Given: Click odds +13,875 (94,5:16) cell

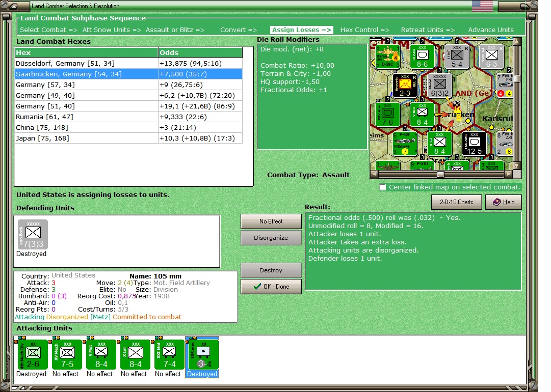Looking at the screenshot, I should tap(200, 64).
